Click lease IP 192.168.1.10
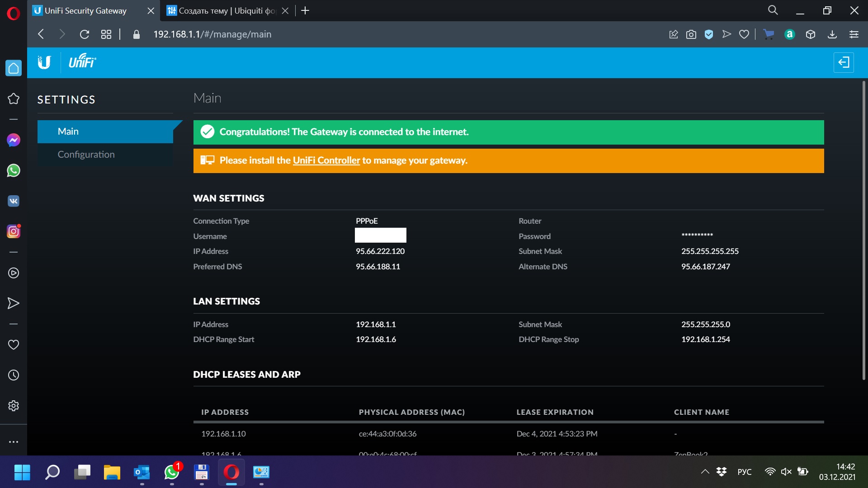Screen dimensions: 868x488 [x=223, y=434]
